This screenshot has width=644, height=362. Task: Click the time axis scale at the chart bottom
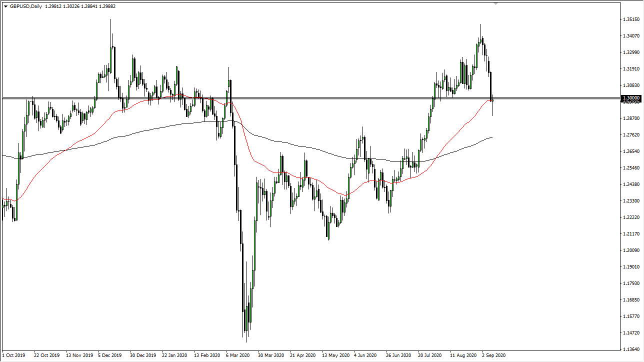point(320,356)
